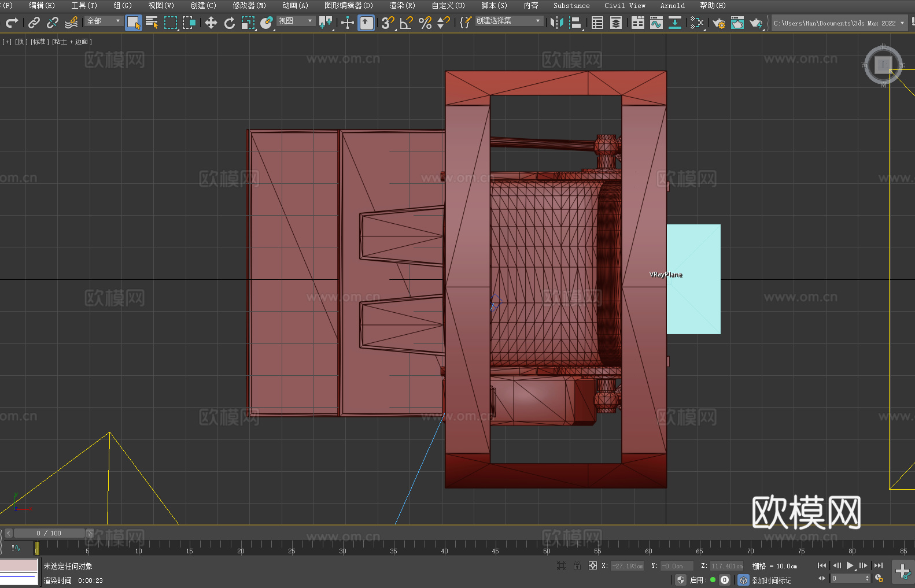Click the [+] viewport general menu label
Viewport: 915px width, 588px height.
click(x=7, y=42)
